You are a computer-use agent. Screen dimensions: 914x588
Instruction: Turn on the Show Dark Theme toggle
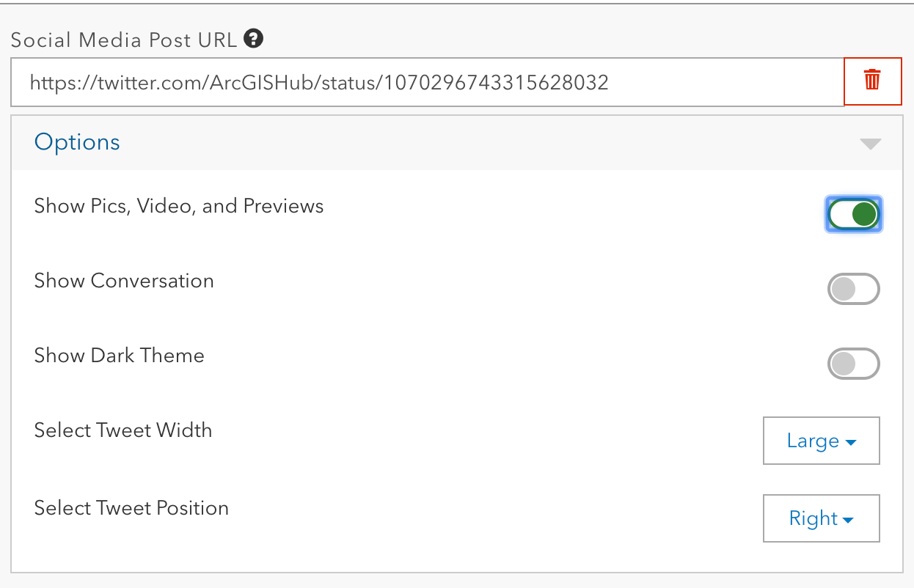(x=853, y=364)
